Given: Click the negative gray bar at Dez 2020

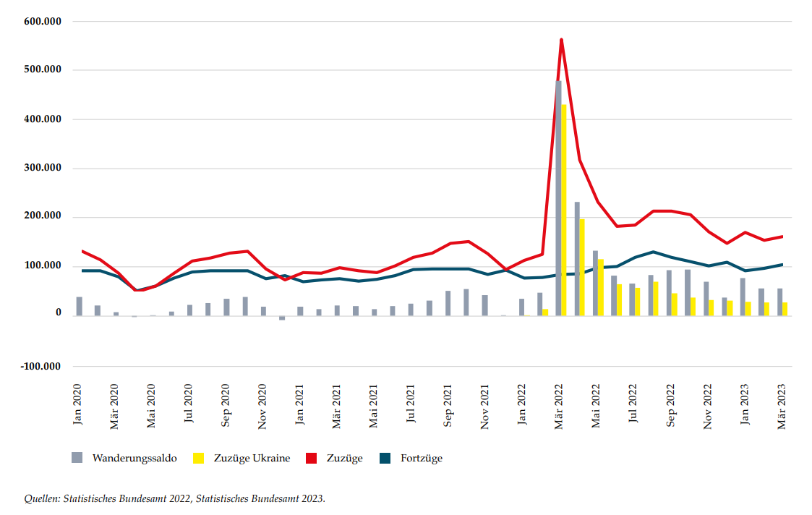Looking at the screenshot, I should click(x=282, y=318).
